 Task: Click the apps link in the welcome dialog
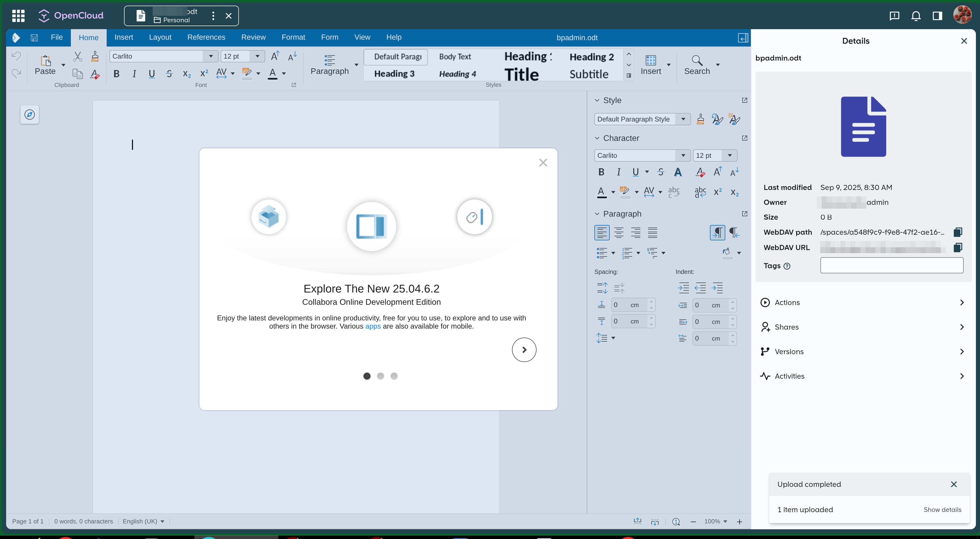pos(373,326)
